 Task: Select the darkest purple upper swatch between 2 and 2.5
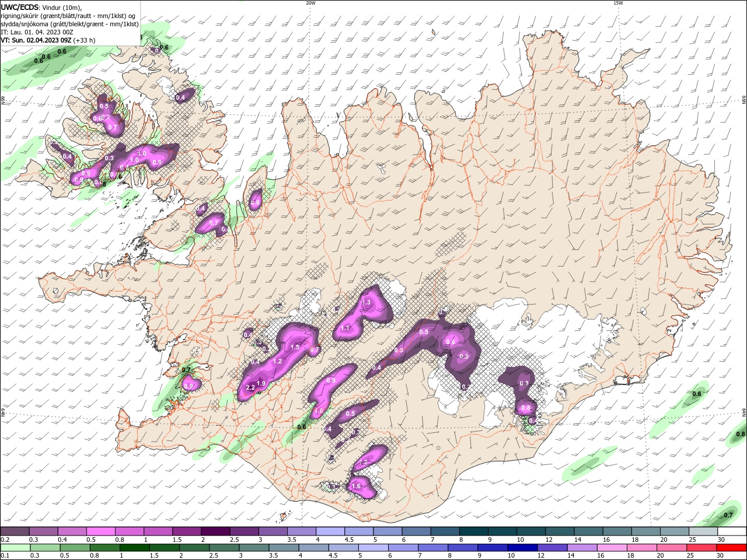[x=215, y=531]
